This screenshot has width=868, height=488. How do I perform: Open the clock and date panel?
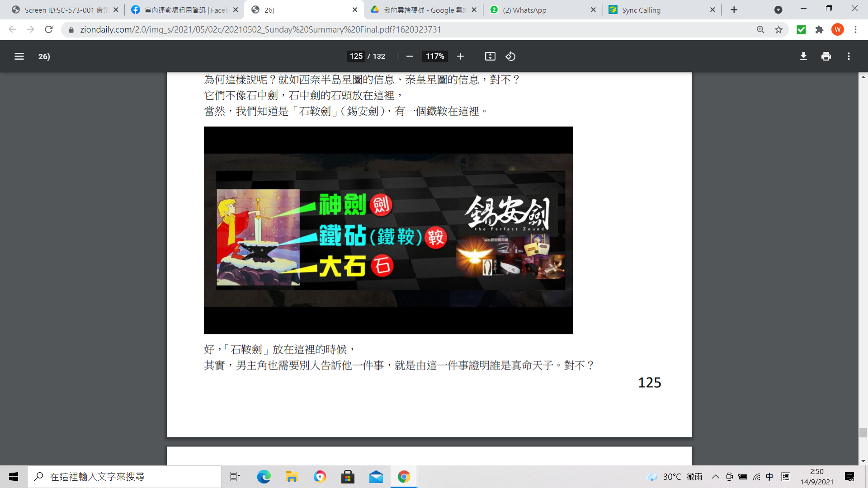pyautogui.click(x=816, y=477)
